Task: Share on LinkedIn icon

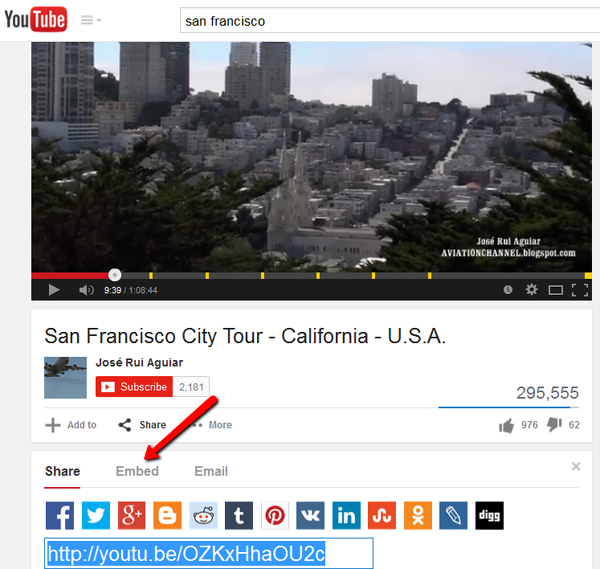Action: 346,515
